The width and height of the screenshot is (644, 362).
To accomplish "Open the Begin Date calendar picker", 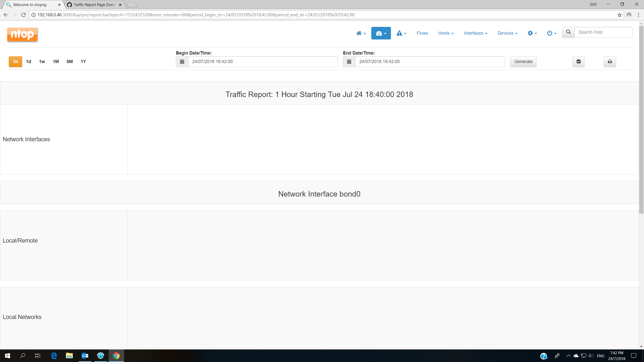I will tap(182, 61).
